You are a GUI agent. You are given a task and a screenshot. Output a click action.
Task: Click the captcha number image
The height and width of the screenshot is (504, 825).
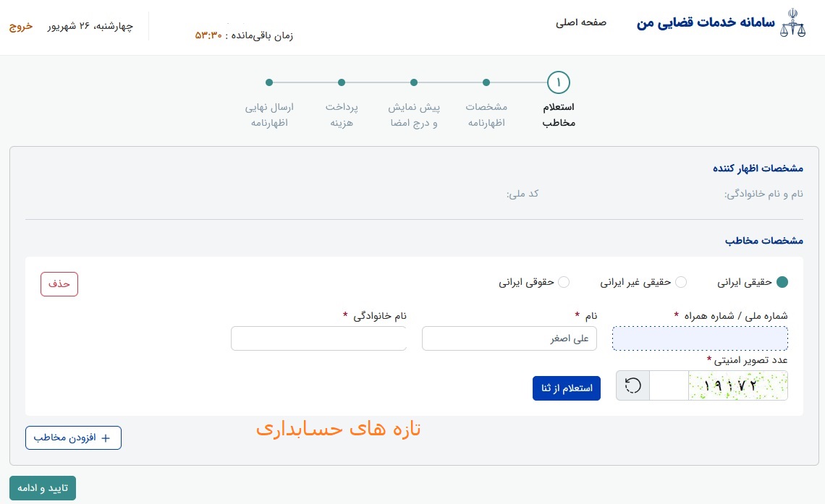[x=737, y=385]
